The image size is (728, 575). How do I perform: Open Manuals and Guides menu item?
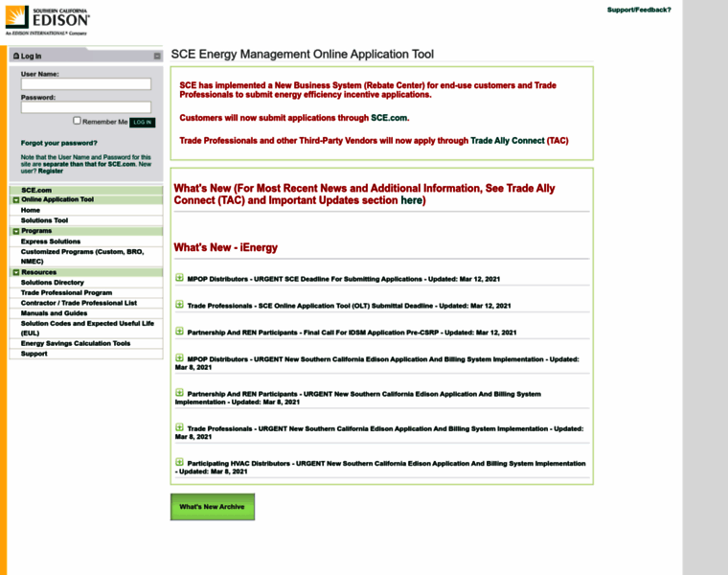coord(54,313)
